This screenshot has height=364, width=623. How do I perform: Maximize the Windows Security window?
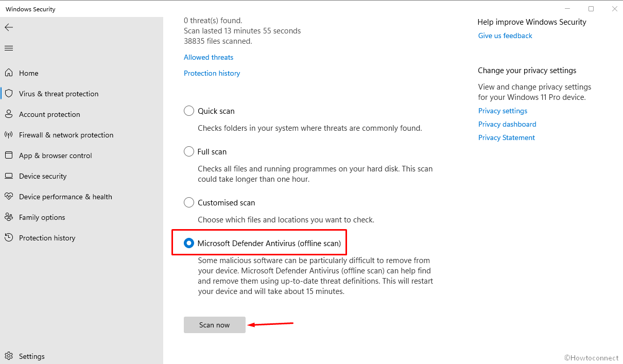[x=591, y=9]
